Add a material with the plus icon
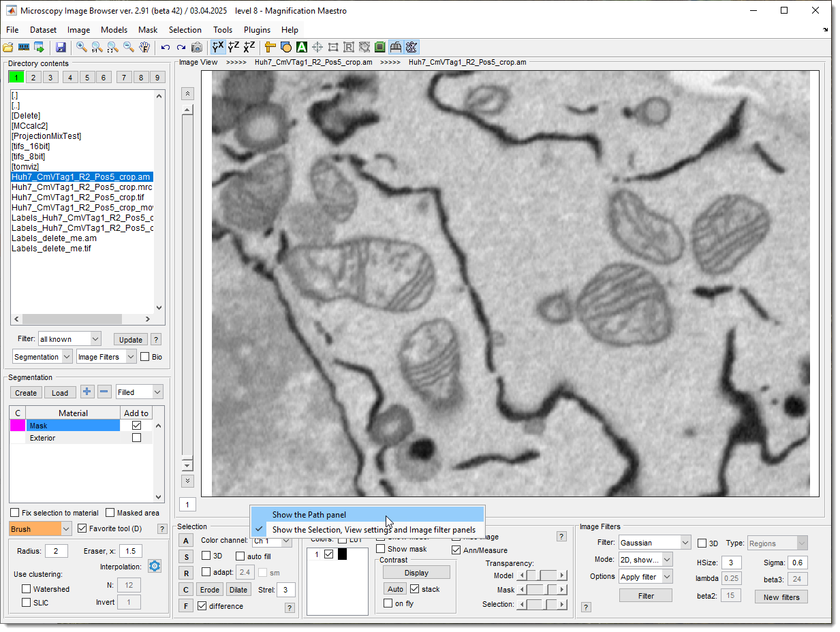 click(87, 392)
